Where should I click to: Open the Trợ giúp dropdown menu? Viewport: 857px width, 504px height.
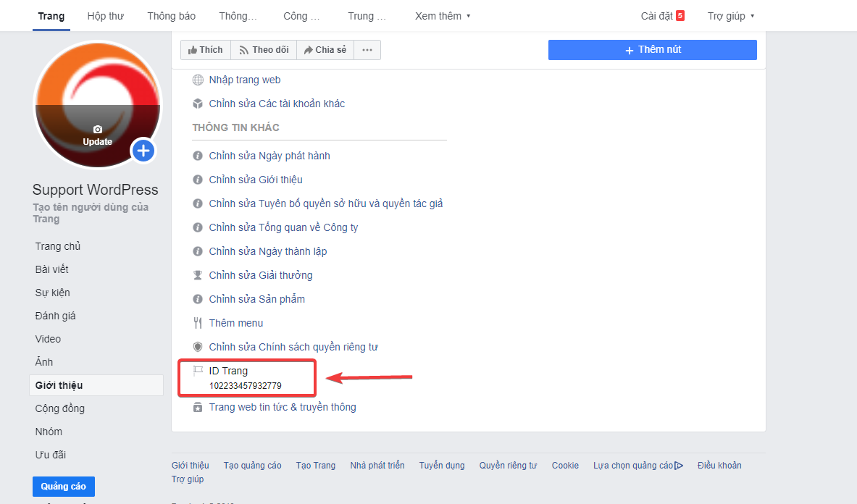click(x=731, y=16)
